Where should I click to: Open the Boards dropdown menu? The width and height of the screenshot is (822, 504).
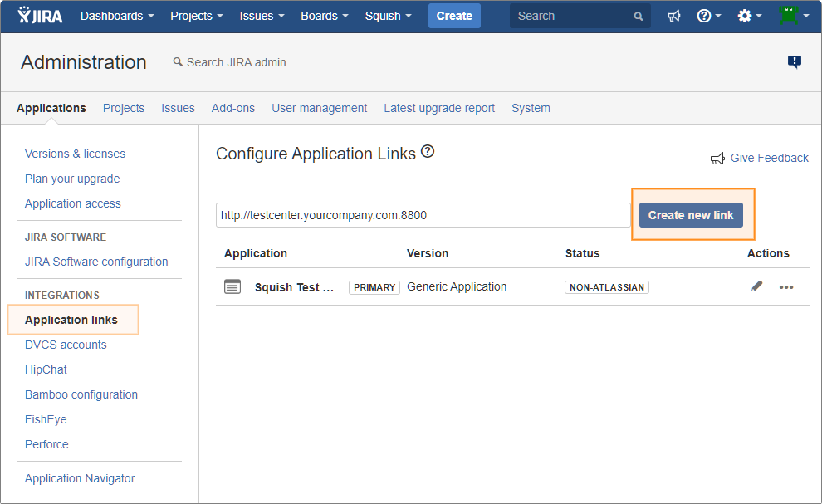pyautogui.click(x=325, y=16)
